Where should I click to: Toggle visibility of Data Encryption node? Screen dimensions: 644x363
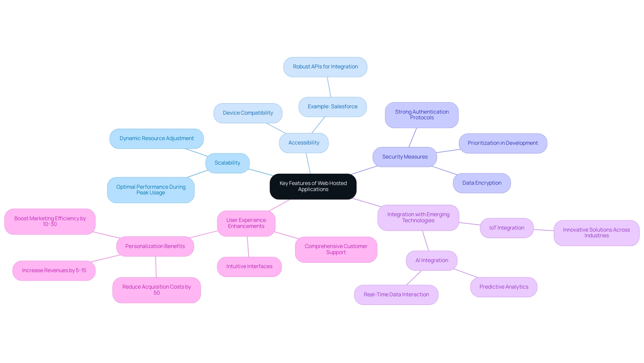pyautogui.click(x=482, y=182)
